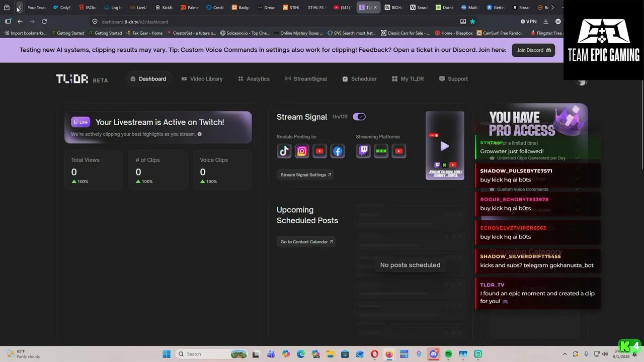Open the CreatorSet bookmark
644x362 pixels.
tap(191, 33)
